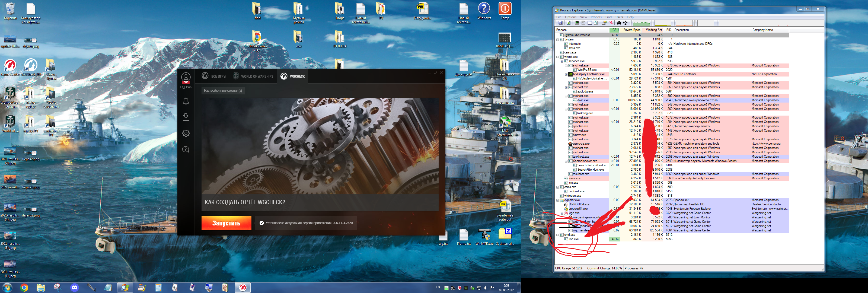Click the orange Запустить button

[226, 223]
